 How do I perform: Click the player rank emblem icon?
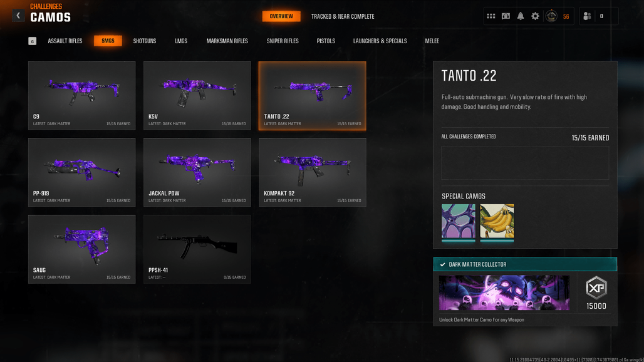pyautogui.click(x=551, y=16)
